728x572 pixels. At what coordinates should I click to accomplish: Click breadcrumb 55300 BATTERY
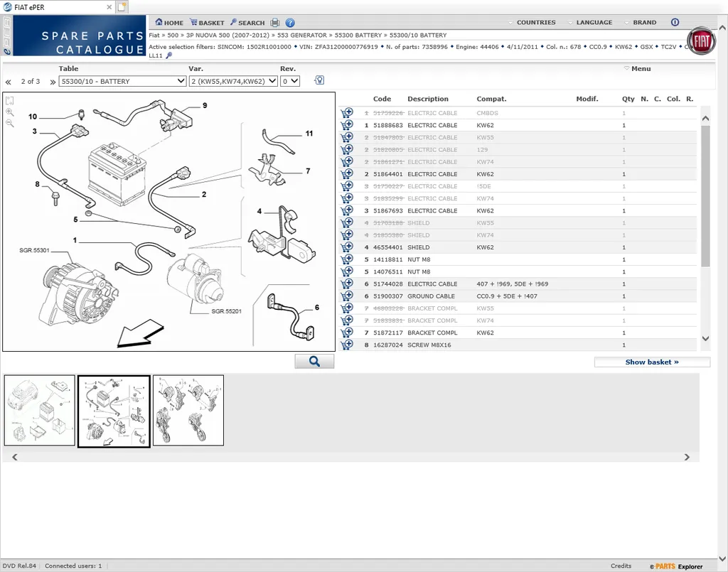pyautogui.click(x=358, y=36)
